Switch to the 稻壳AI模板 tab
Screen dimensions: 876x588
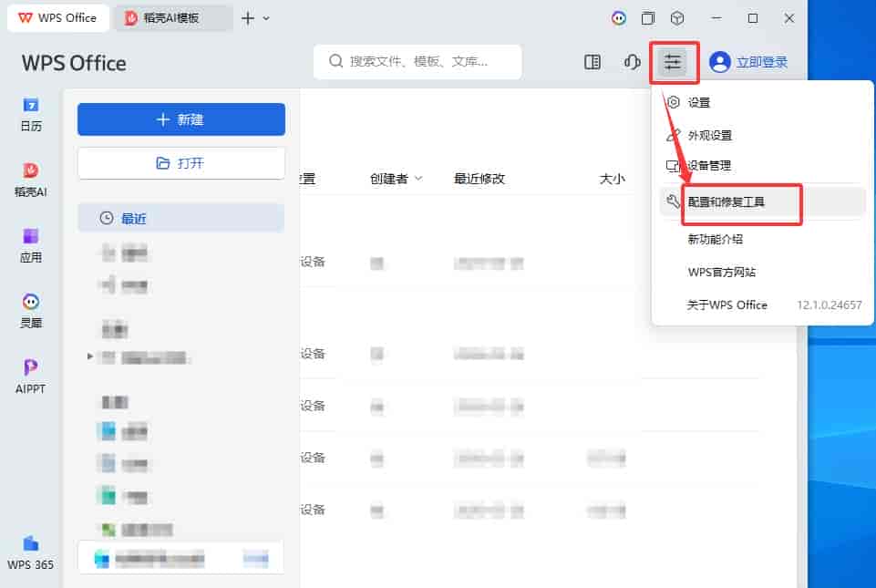[x=174, y=18]
